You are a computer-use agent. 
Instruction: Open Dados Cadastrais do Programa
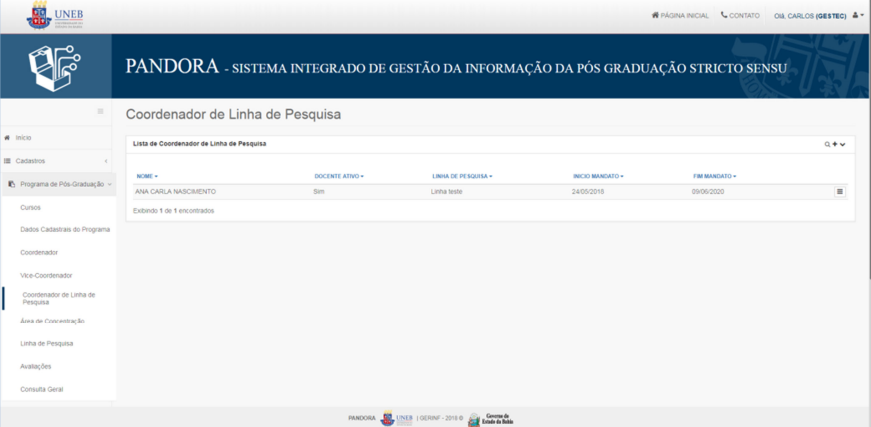65,229
